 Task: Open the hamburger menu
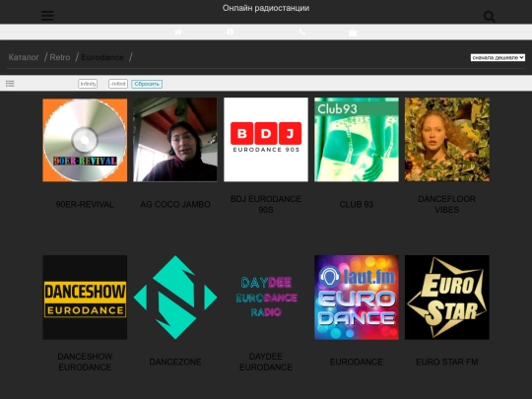coord(47,16)
